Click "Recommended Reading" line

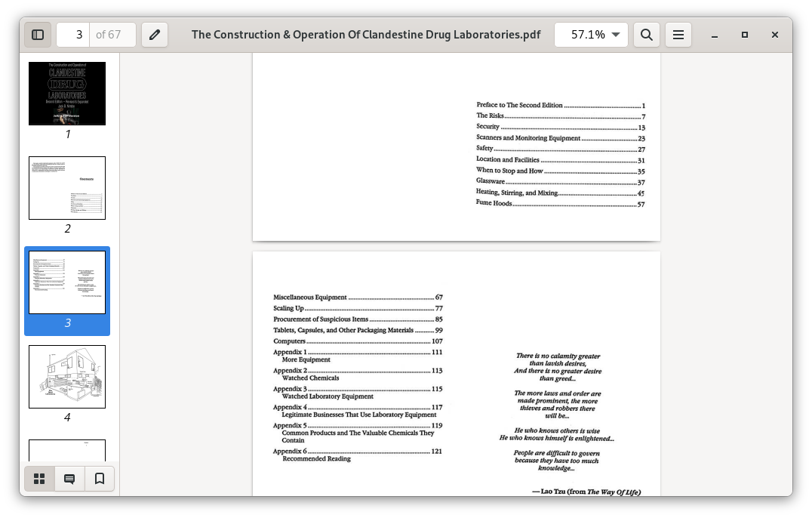[x=316, y=459]
